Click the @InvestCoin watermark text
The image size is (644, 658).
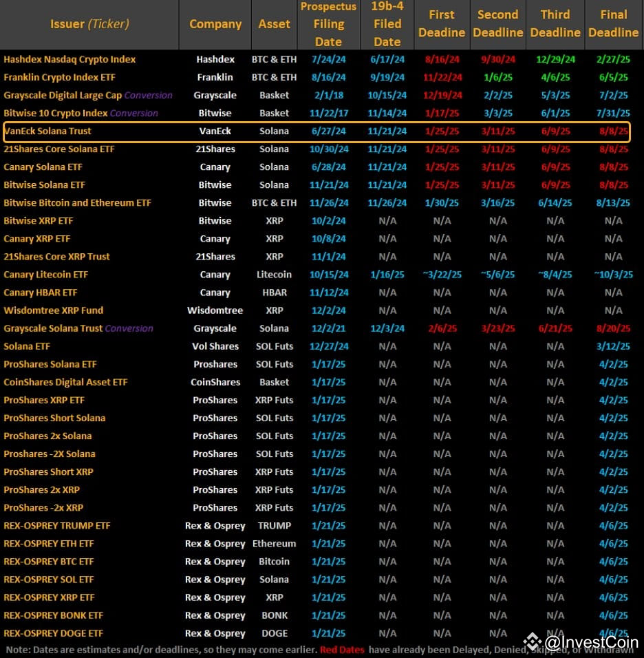(x=591, y=642)
